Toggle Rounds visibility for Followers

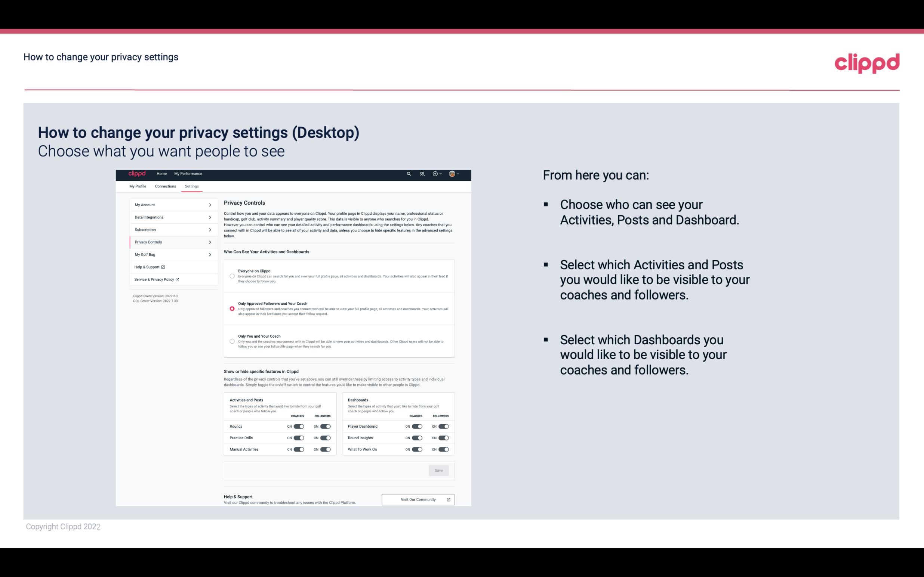(324, 426)
